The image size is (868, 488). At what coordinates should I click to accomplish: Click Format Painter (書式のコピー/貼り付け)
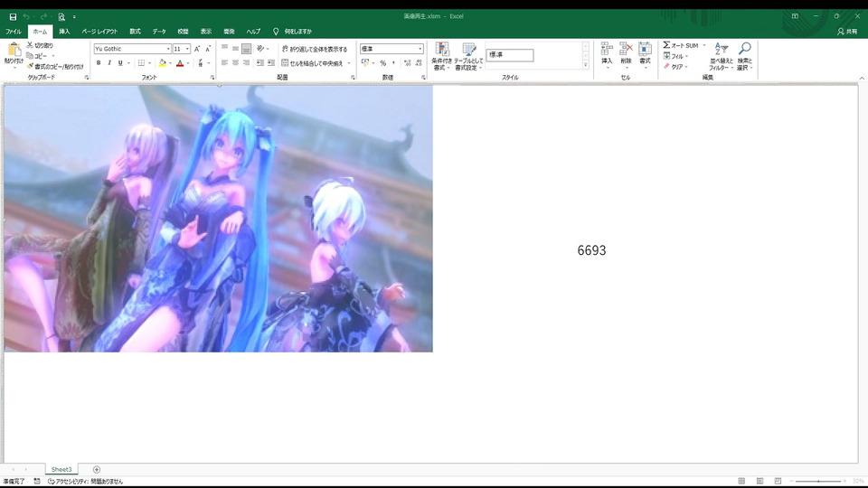pos(55,66)
